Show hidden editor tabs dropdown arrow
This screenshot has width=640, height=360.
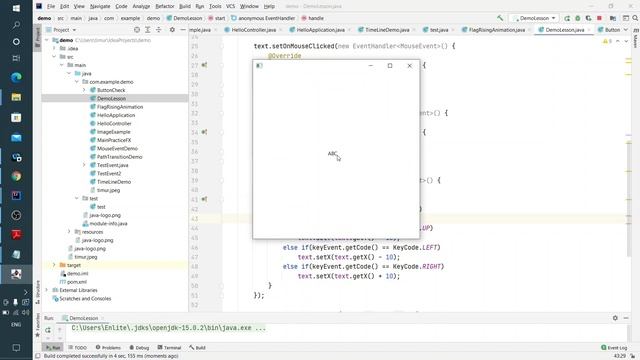pos(626,30)
